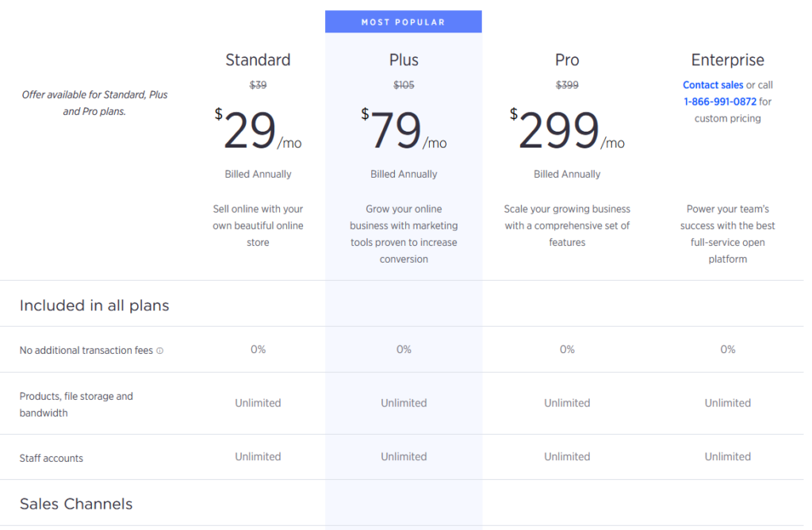The image size is (812, 530).
Task: Click the 1-866-991-0872 phone number link
Action: coord(720,102)
